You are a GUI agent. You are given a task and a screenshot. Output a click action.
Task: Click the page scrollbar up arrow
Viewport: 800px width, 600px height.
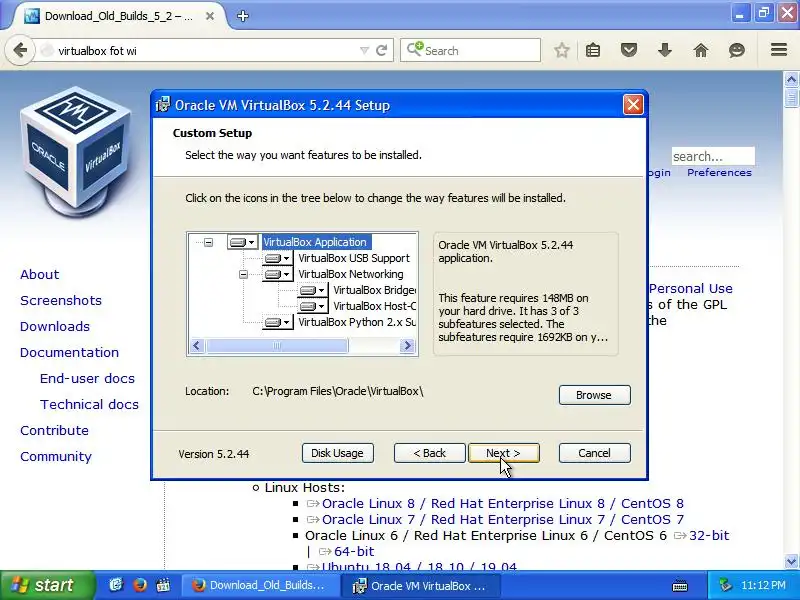pos(791,79)
